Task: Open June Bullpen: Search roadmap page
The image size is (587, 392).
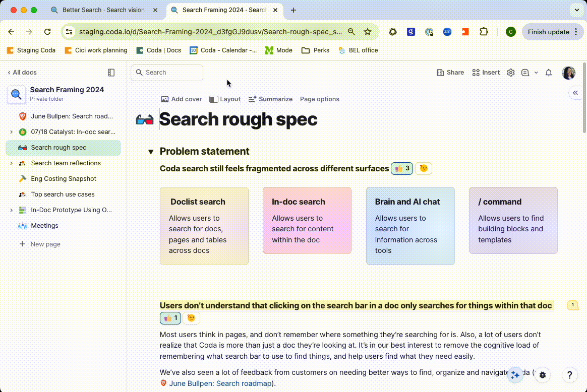Action: 64,116
